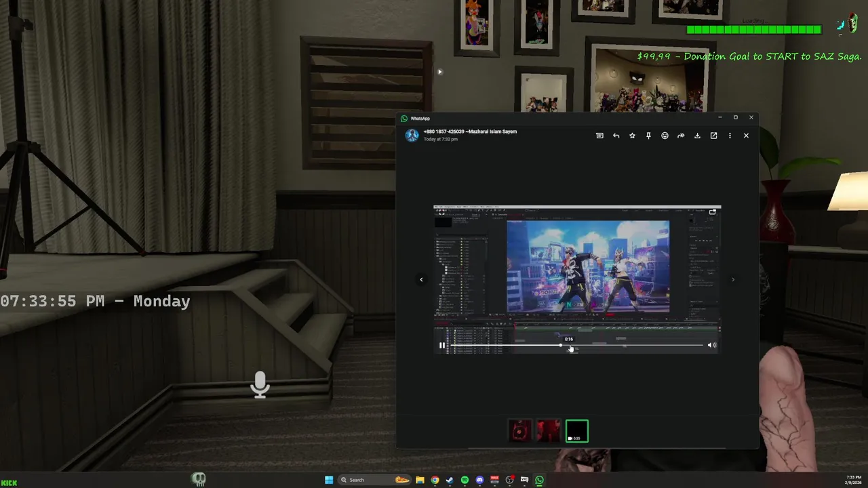Mute the video volume speaker icon

(x=711, y=346)
